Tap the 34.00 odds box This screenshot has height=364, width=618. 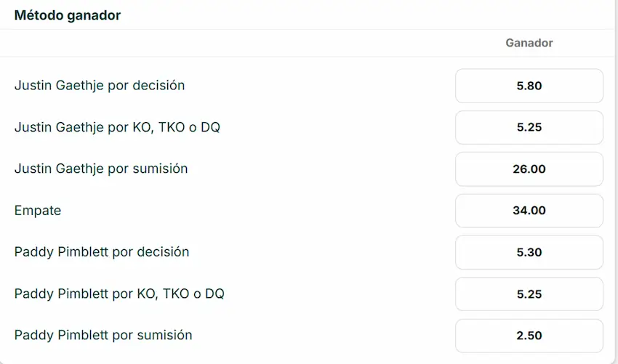tap(529, 211)
